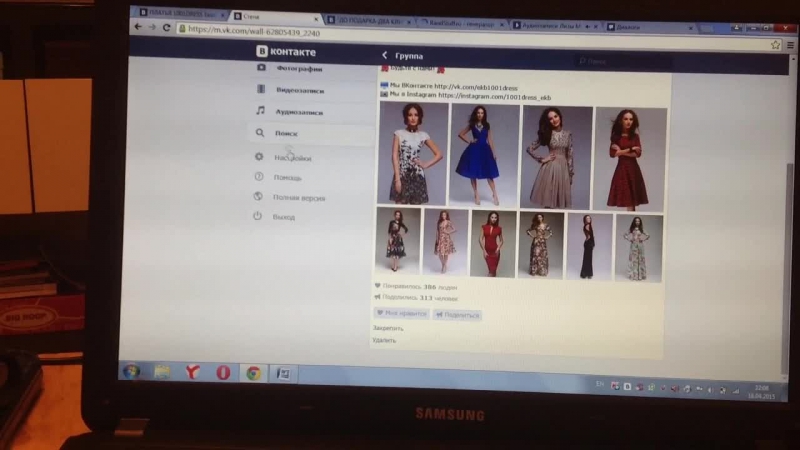Click the Поиск magnifier icon in sidebar

260,132
